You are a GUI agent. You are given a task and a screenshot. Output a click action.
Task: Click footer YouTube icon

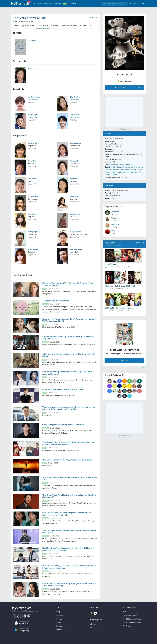point(25,616)
